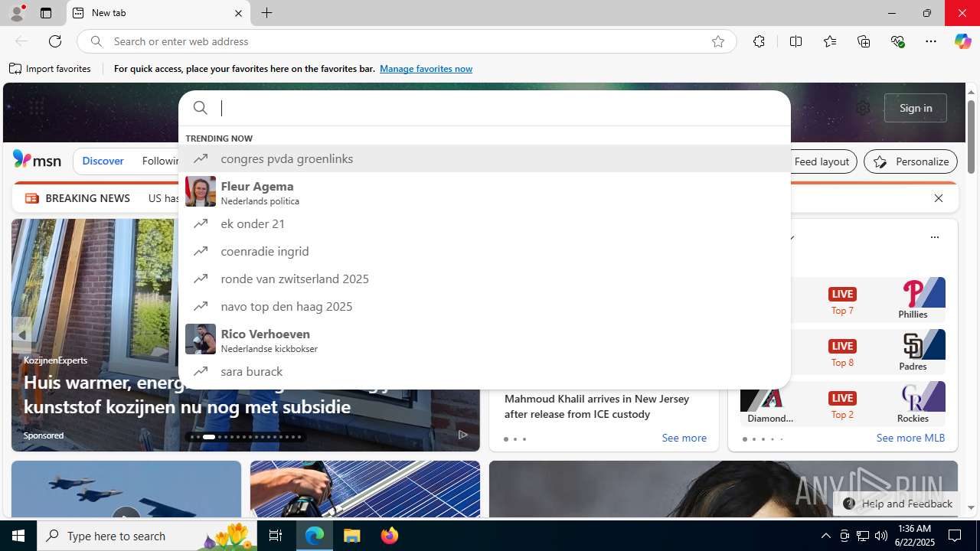Select navo top den haag 2025 suggestion
980x551 pixels.
[x=484, y=306]
